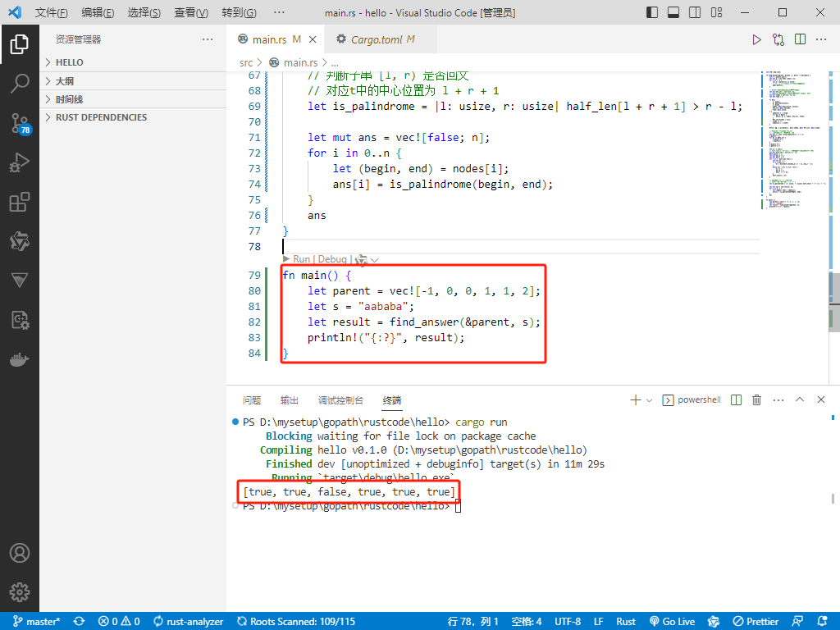Expand the HELLO folder section

tap(133, 62)
